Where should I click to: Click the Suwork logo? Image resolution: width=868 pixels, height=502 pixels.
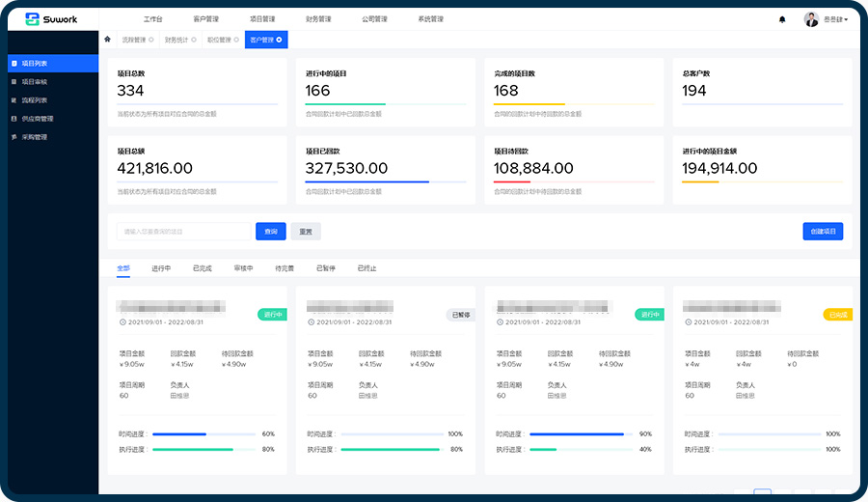pyautogui.click(x=51, y=18)
